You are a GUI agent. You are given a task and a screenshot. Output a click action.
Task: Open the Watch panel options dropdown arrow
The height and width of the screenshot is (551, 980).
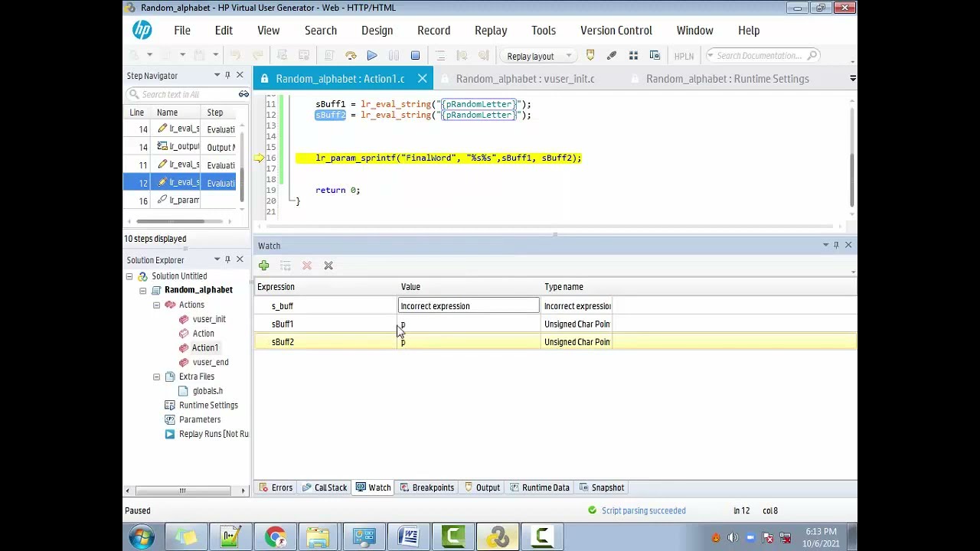(x=825, y=245)
